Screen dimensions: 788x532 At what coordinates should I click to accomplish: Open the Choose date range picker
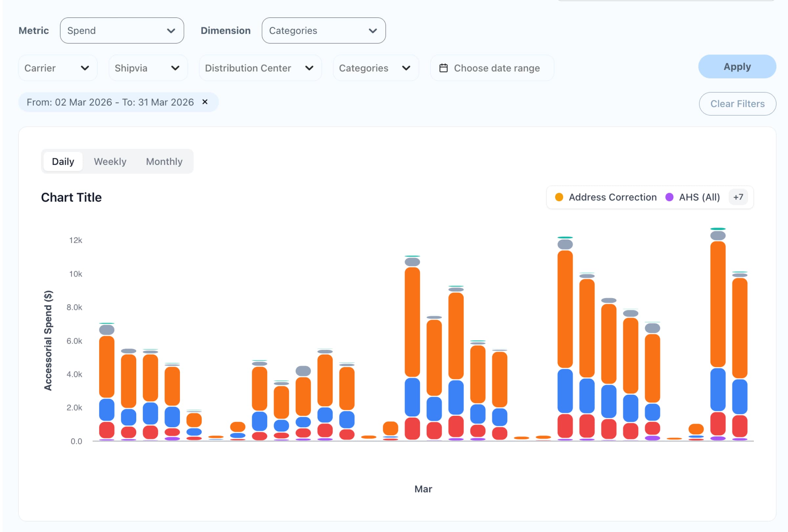492,68
